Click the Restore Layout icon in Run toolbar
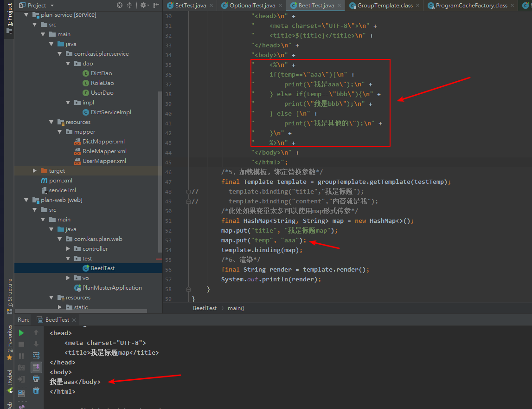This screenshot has width=532, height=409. coord(21,394)
